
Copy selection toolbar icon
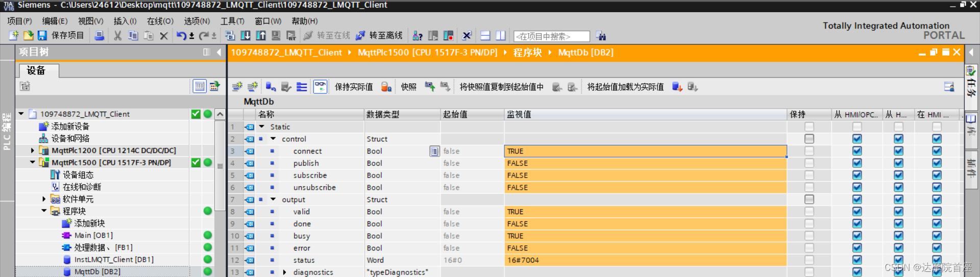tap(133, 36)
